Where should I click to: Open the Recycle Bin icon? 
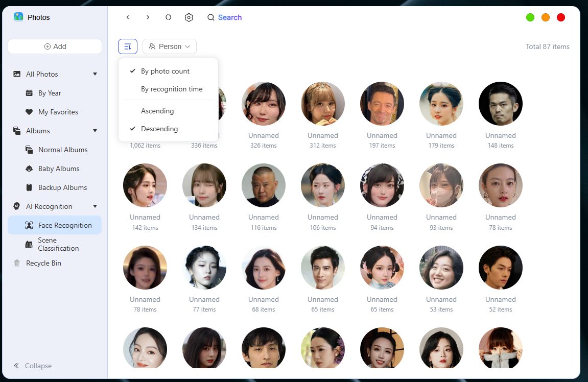coord(17,263)
